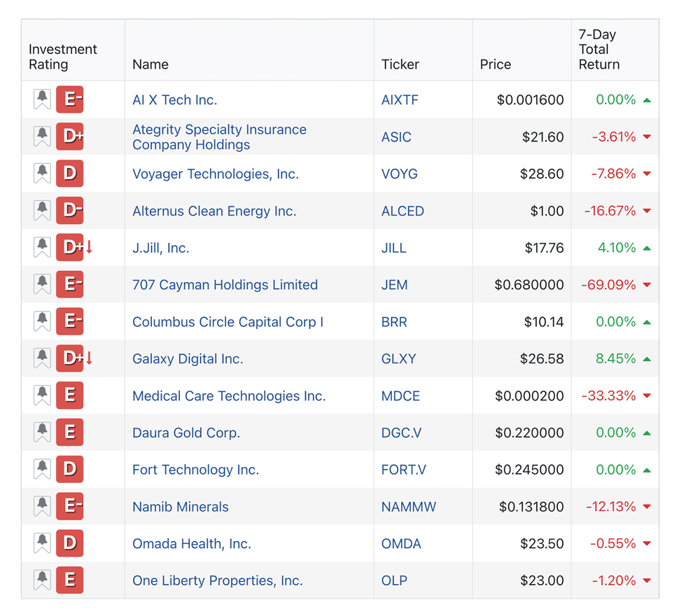This screenshot has height=616, width=679.
Task: Click the alert bell icon for AI X Tech Inc.
Action: coord(42,99)
